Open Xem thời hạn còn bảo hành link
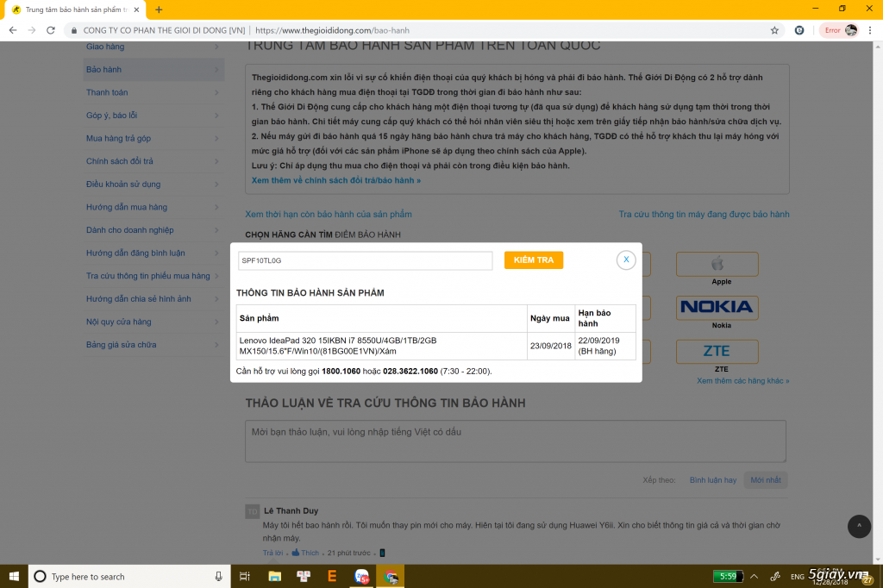This screenshot has width=883, height=588. coord(329,214)
